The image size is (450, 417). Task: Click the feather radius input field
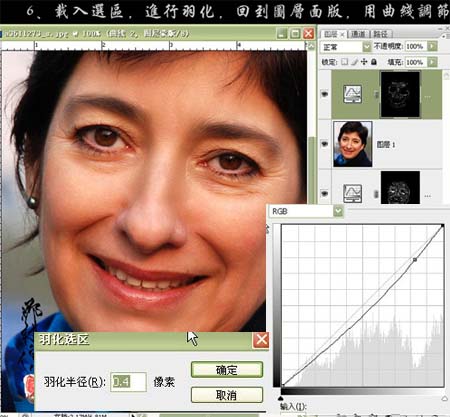(128, 382)
